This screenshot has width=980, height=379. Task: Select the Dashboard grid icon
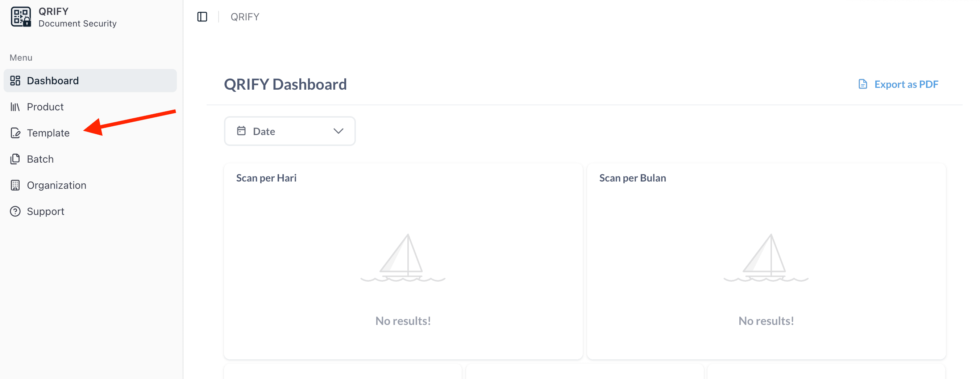click(x=15, y=80)
